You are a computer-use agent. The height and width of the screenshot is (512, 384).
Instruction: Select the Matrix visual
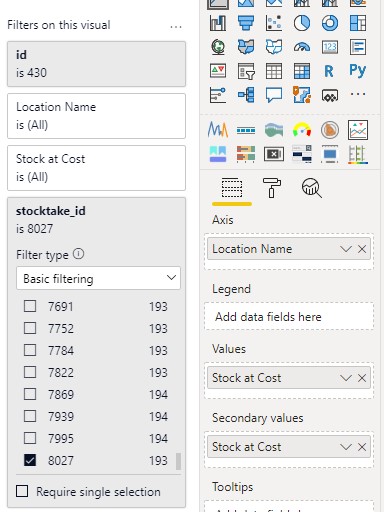(302, 71)
